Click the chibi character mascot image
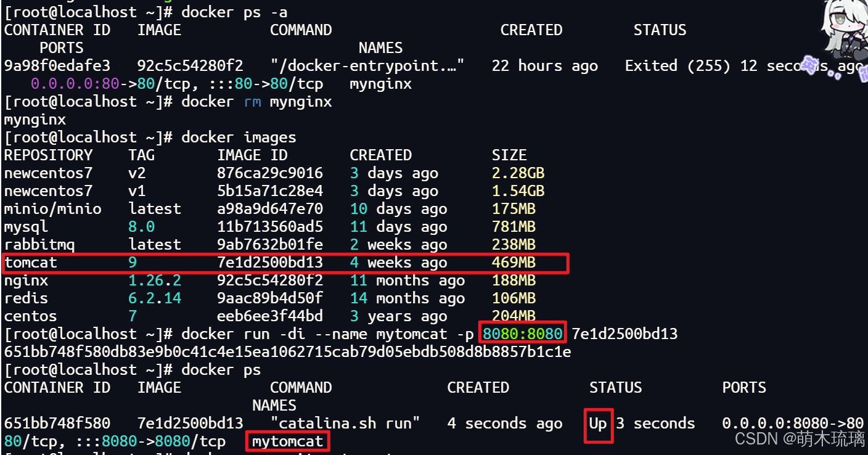Viewport: 868px width, 455px height. point(845,31)
